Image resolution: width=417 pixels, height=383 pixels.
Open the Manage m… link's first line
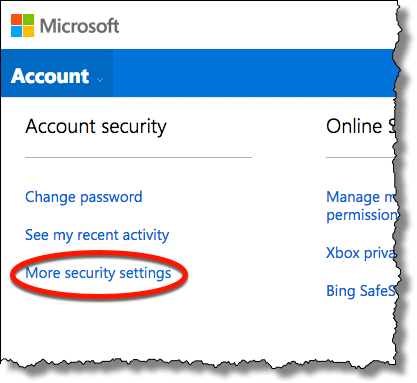[x=361, y=197]
